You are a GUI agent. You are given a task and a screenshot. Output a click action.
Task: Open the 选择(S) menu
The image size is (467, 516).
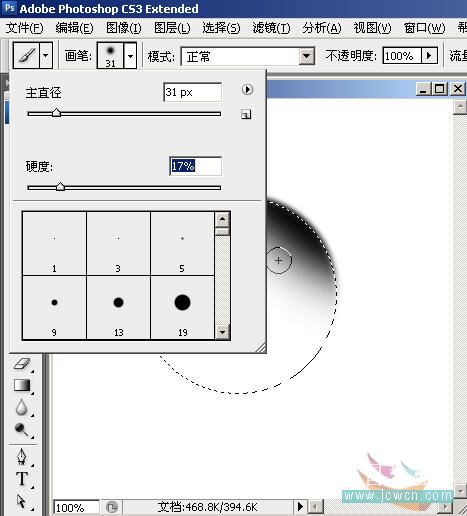tap(221, 28)
